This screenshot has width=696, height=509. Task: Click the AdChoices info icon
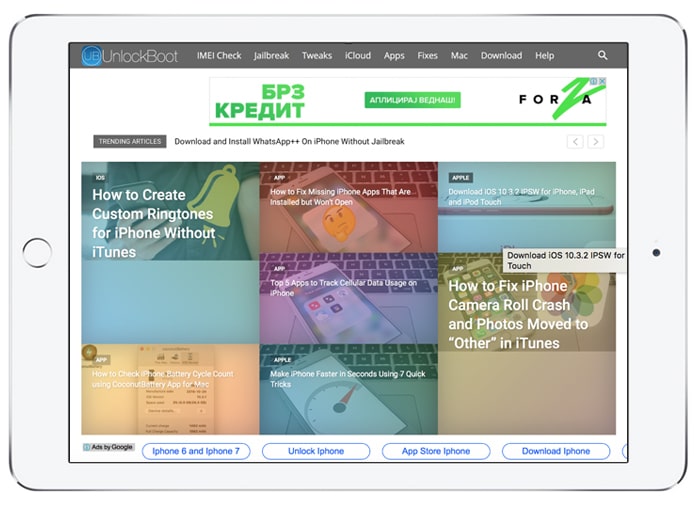593,81
